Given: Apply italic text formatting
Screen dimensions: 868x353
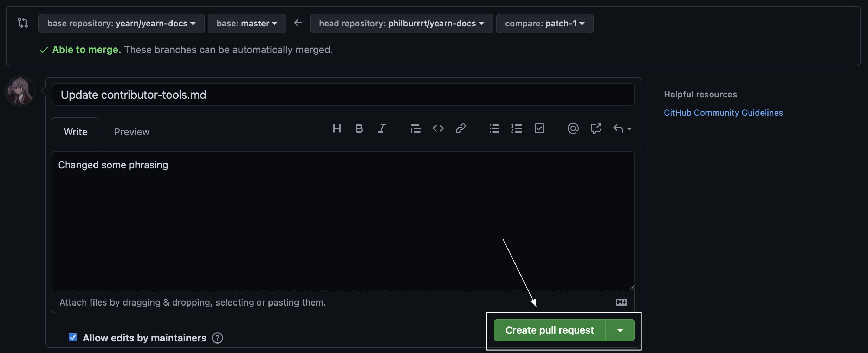Looking at the screenshot, I should point(382,129).
